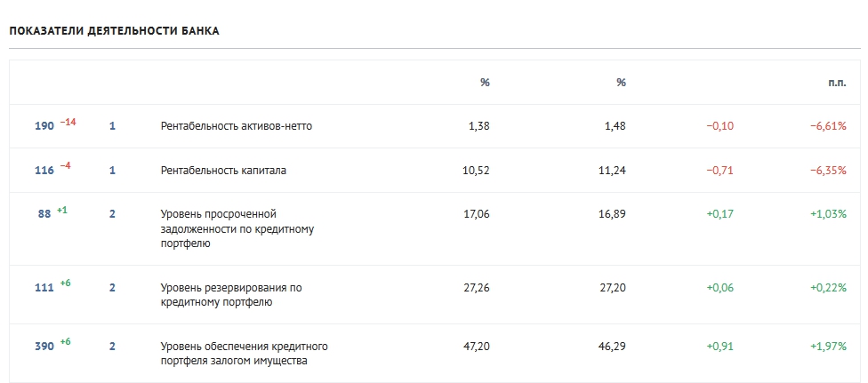The width and height of the screenshot is (868, 383).
Task: Select ranking position 88
Action: point(44,214)
